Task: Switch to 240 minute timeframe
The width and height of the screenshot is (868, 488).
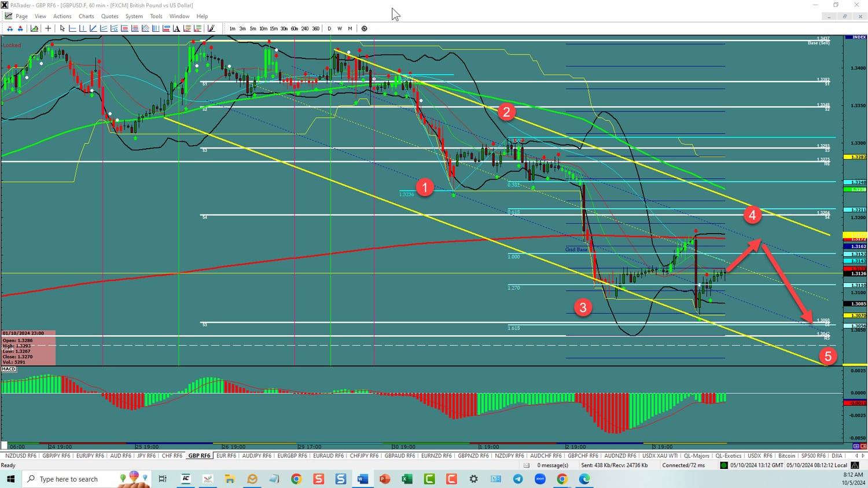Action: pyautogui.click(x=305, y=28)
